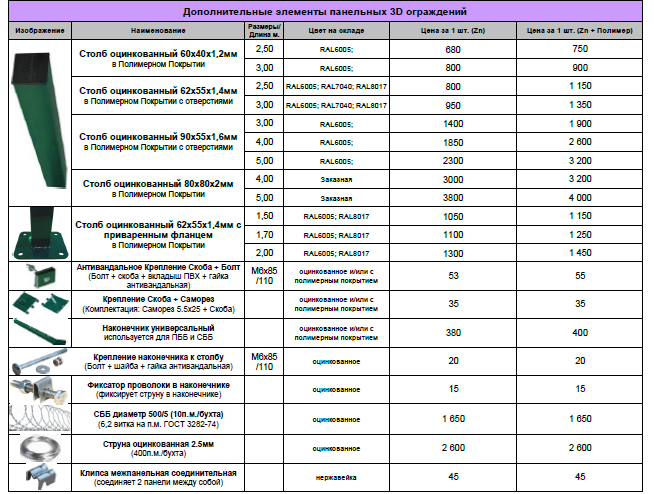Click the 'нержавейка' color cell
This screenshot has width=654, height=494.
tap(336, 477)
